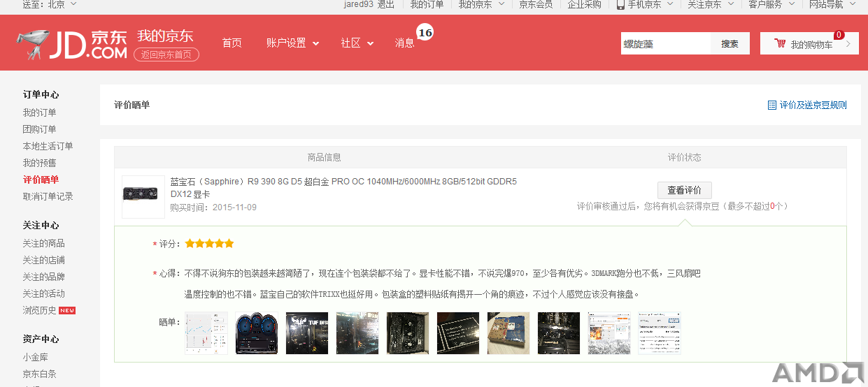
Task: Open the message count badge 16
Action: pos(425,32)
